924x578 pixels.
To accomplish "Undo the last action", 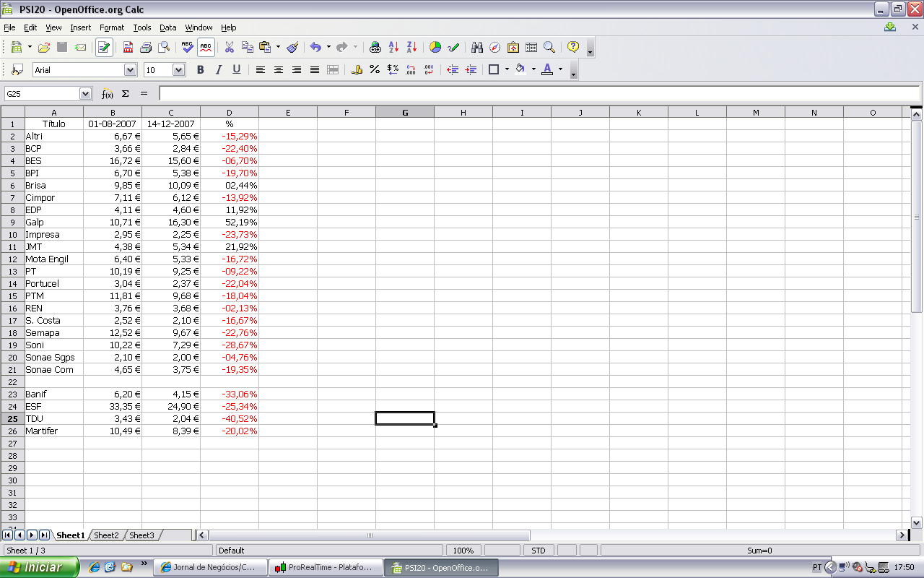I will tap(315, 48).
